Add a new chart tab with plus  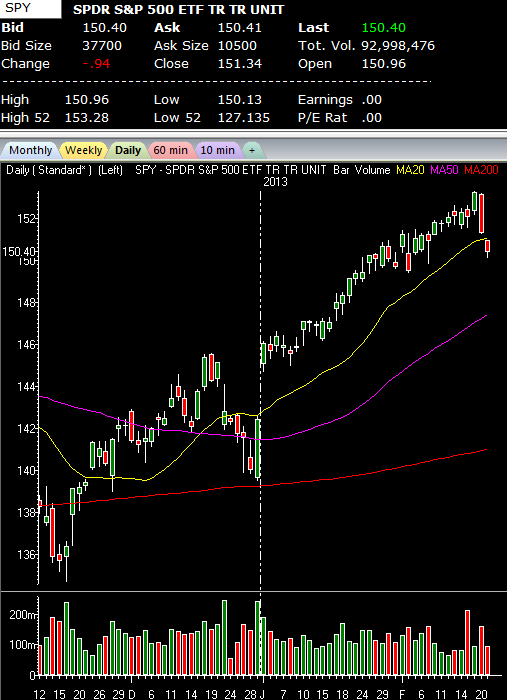tap(252, 150)
